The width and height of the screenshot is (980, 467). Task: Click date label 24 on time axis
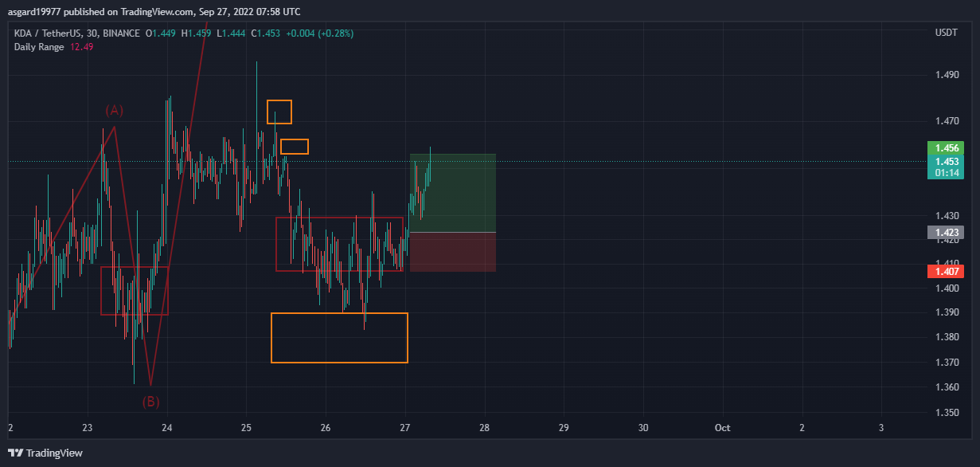point(167,428)
